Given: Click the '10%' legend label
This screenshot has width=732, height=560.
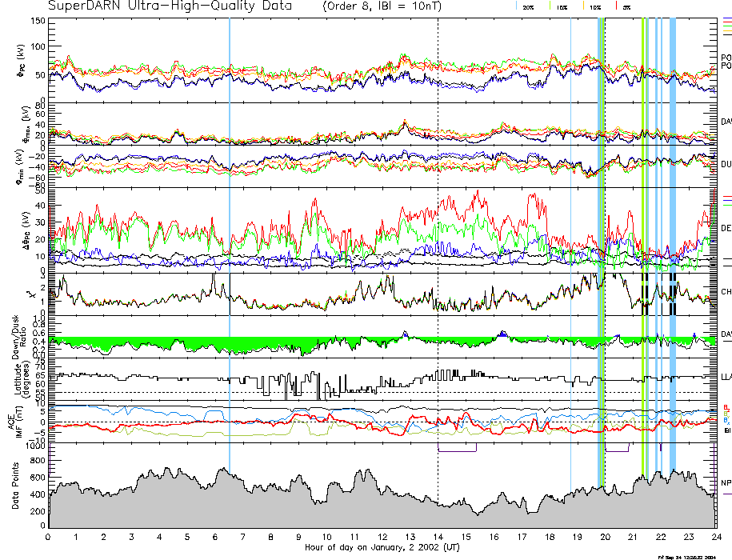Looking at the screenshot, I should pyautogui.click(x=595, y=8).
